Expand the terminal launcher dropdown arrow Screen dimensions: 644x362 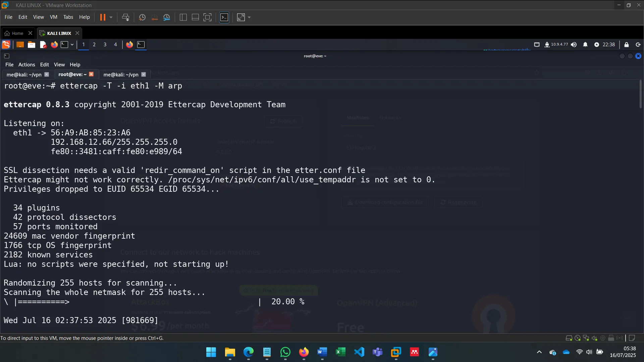click(72, 45)
